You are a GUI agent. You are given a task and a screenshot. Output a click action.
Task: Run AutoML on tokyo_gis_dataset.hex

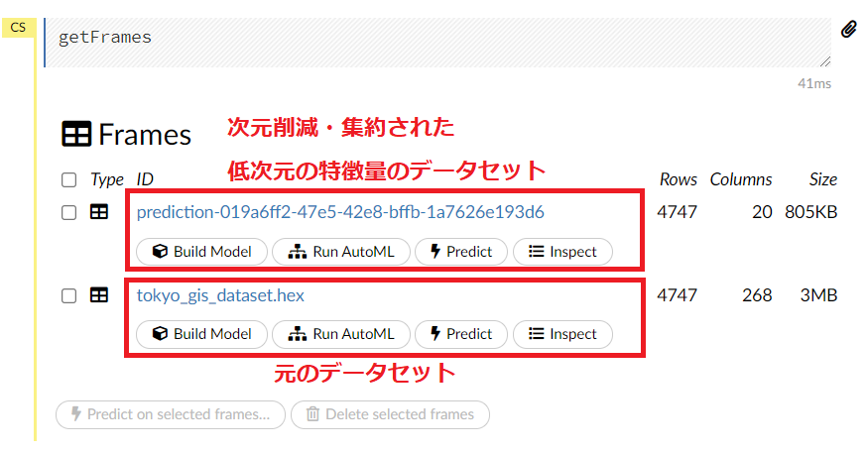(x=340, y=334)
